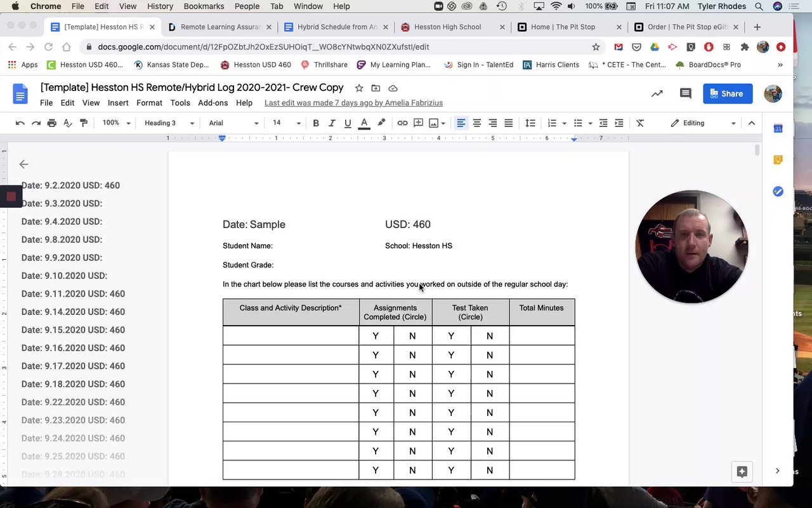Click the Insert image icon
Screen dimensions: 812x508
434,123
